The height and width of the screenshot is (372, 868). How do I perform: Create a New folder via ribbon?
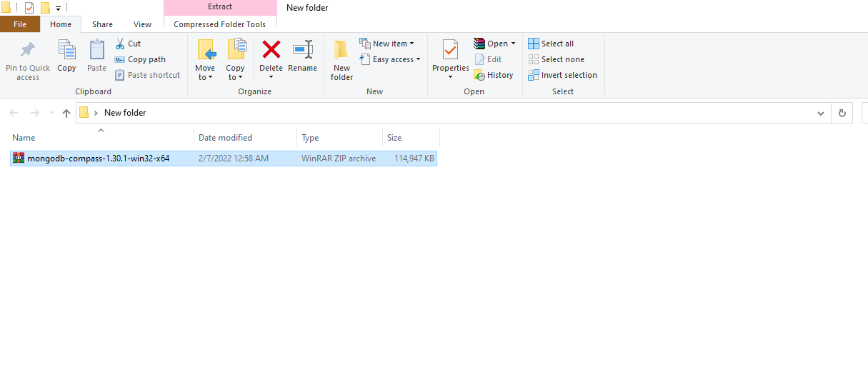coord(341,60)
